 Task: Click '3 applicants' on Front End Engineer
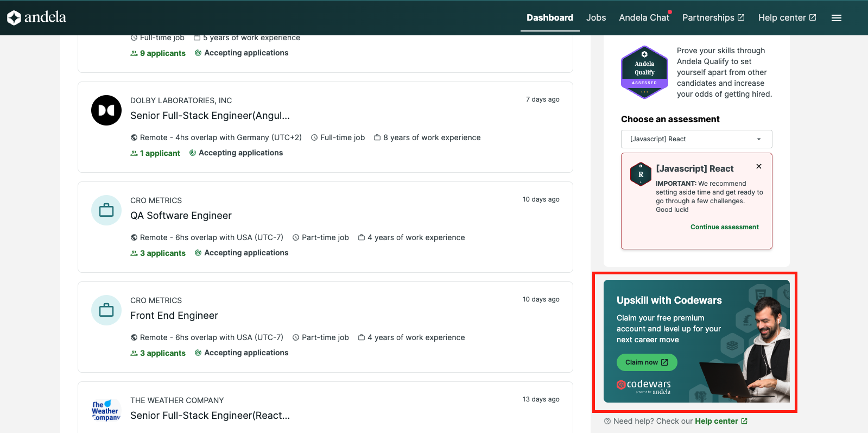pos(163,353)
